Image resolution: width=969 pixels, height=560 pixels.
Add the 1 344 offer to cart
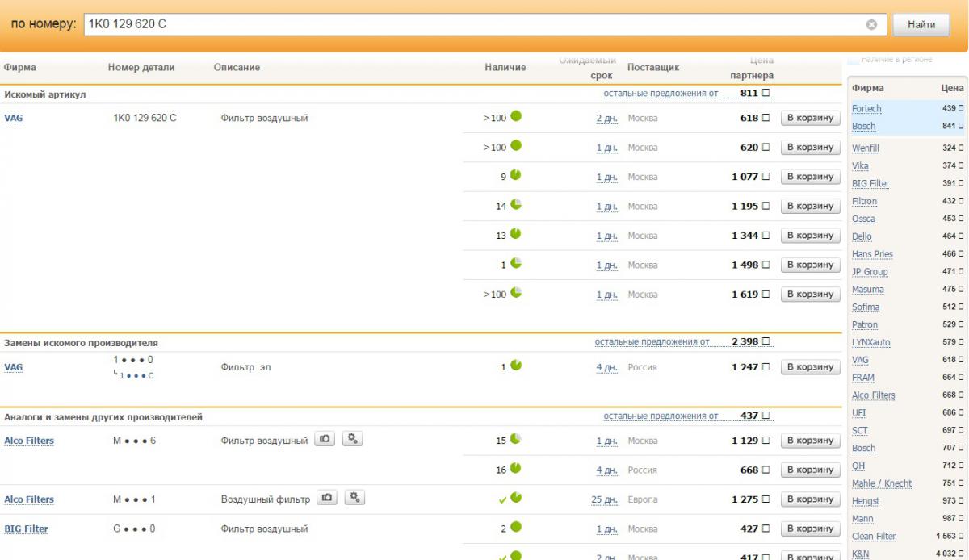(810, 236)
